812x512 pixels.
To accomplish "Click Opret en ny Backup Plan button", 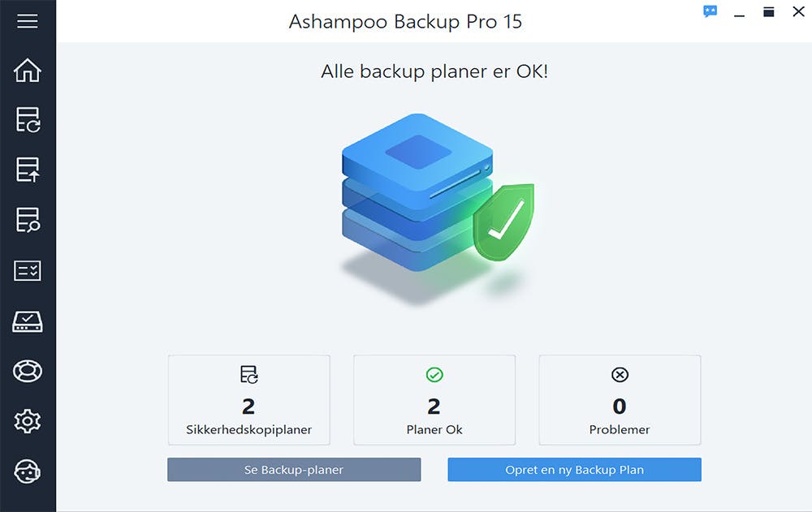I will point(574,470).
